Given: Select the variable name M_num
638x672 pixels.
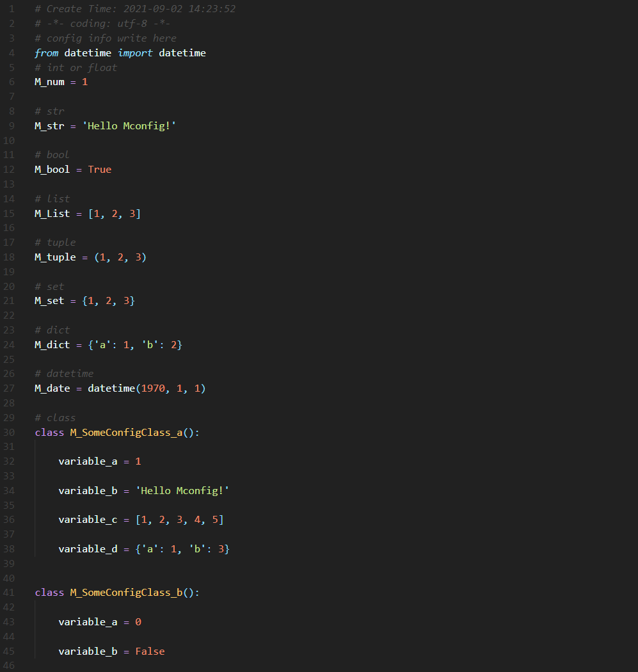Looking at the screenshot, I should [x=49, y=81].
